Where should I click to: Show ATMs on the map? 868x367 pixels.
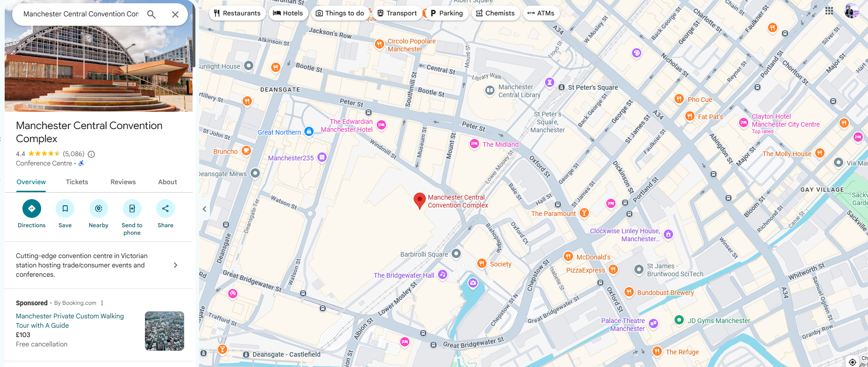point(541,13)
